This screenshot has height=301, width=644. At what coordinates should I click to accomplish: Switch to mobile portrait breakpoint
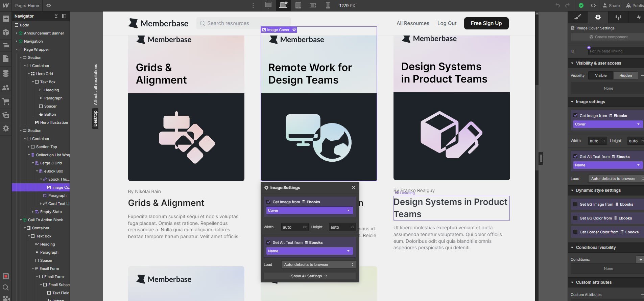(x=328, y=5)
